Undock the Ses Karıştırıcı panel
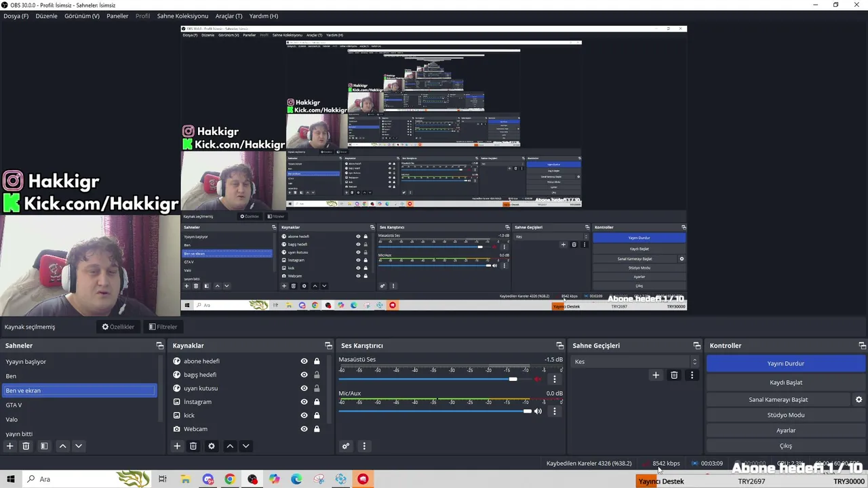868x488 pixels. pyautogui.click(x=560, y=346)
